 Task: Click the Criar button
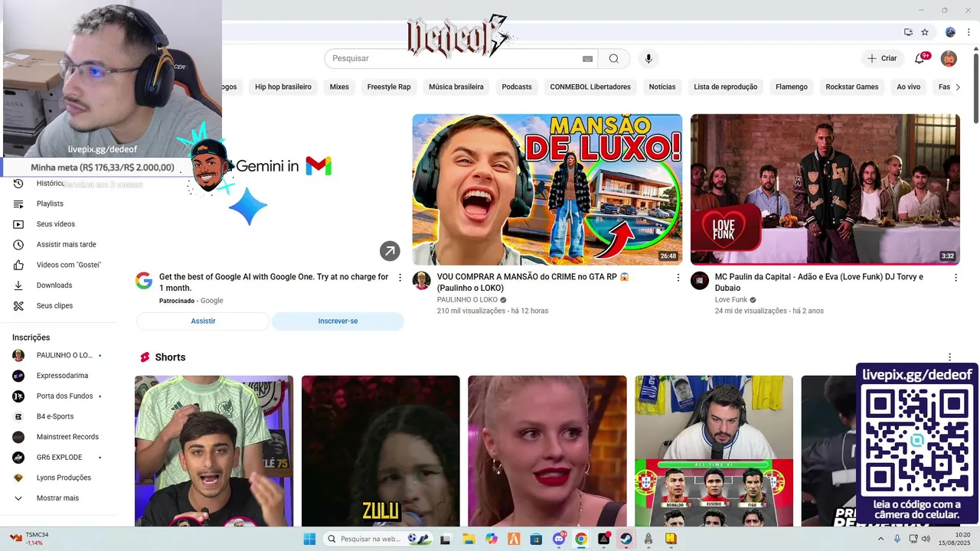coord(882,58)
